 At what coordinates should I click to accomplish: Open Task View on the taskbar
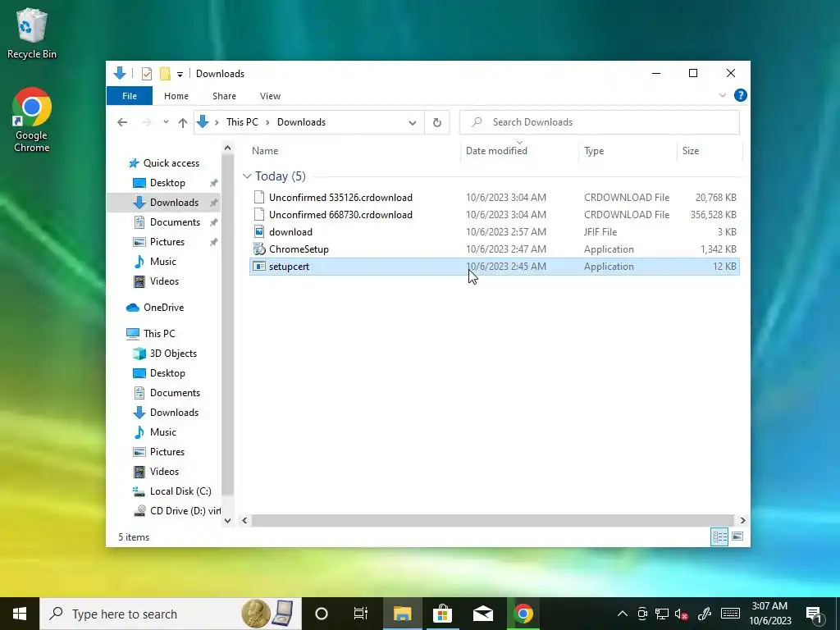coord(361,614)
